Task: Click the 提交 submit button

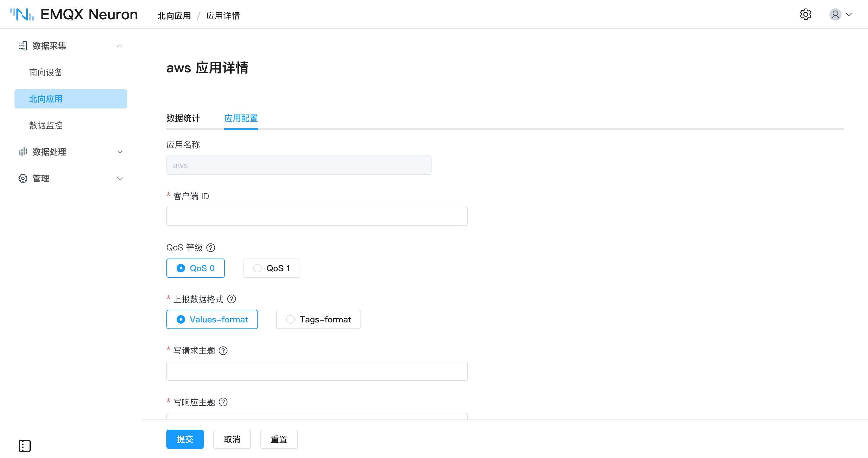Action: click(x=185, y=439)
